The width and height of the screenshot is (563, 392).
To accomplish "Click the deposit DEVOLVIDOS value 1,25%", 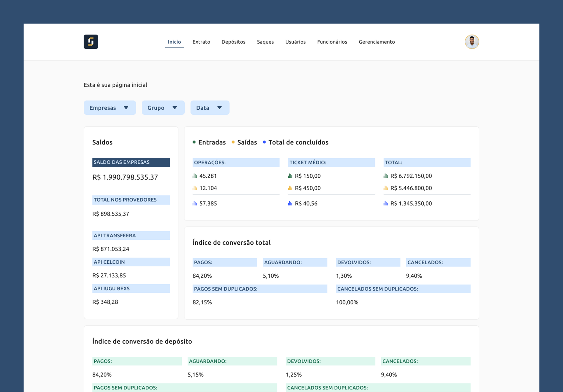I will click(x=294, y=375).
